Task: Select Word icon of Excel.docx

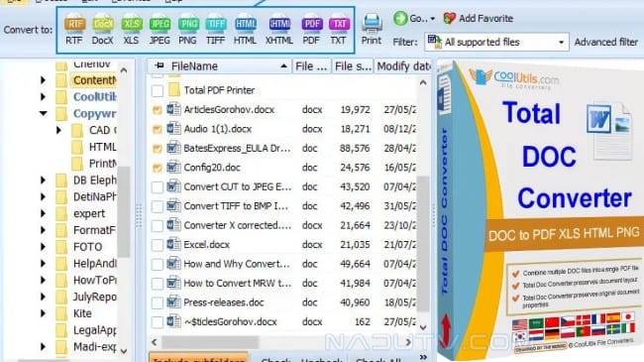Action: (173, 244)
